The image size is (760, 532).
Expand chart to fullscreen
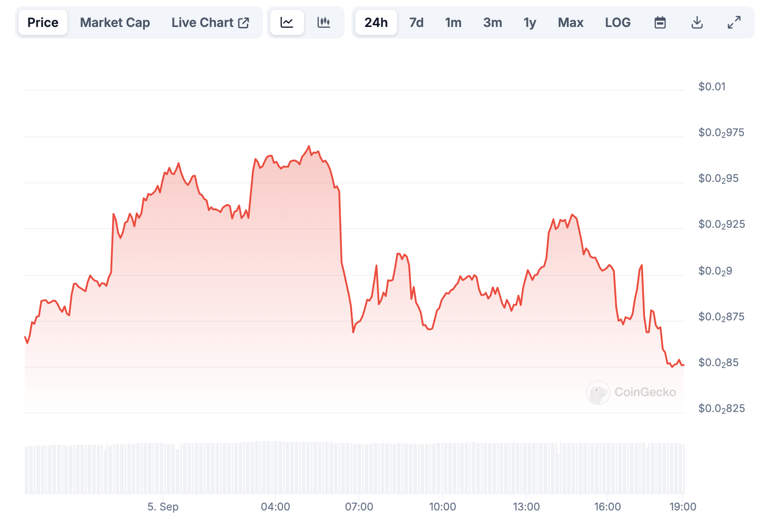click(734, 22)
